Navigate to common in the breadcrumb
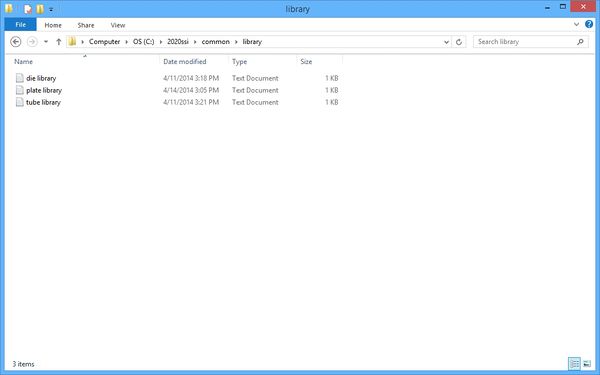The image size is (600, 375). coord(216,42)
